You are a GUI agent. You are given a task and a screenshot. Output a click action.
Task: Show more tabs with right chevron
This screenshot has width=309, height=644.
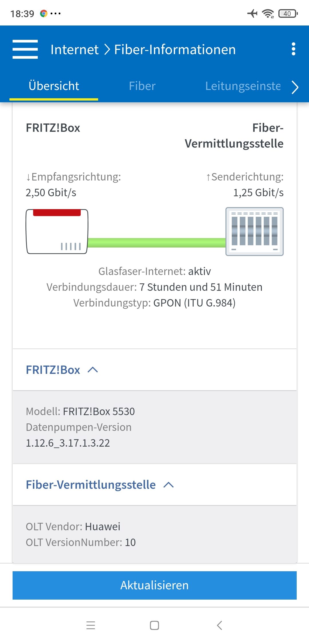pos(295,87)
